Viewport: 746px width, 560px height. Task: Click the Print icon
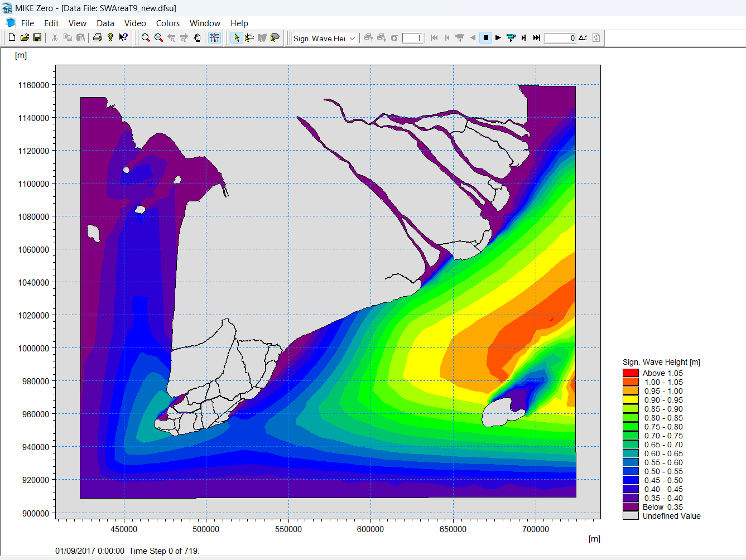click(x=98, y=38)
